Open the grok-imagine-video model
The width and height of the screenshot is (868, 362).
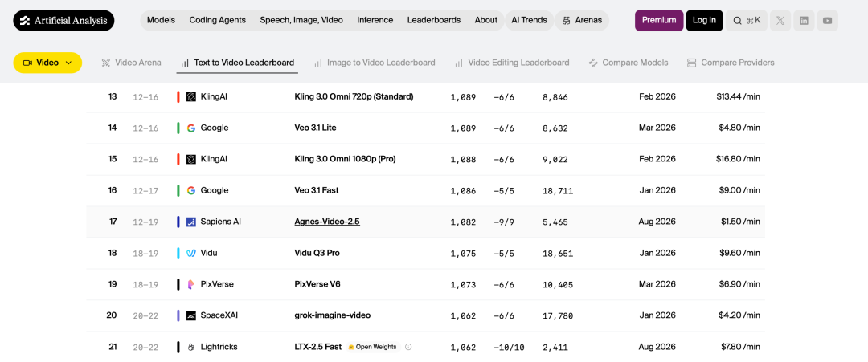coord(333,315)
